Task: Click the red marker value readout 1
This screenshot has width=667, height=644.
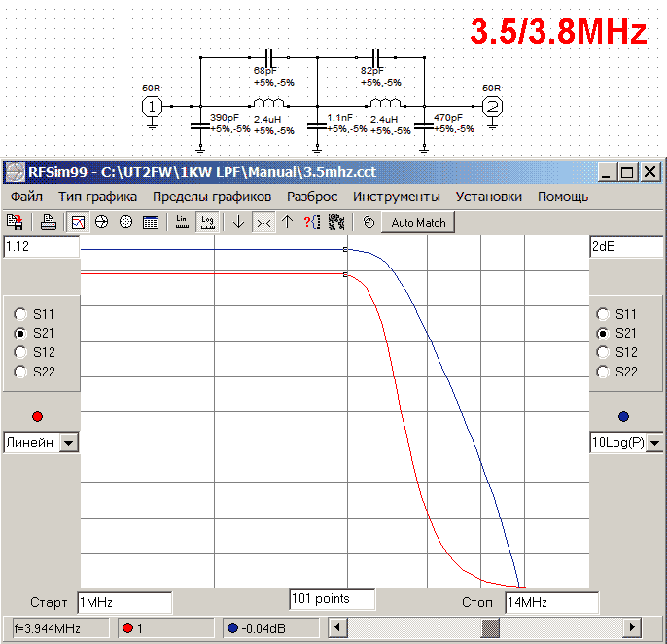Action: coord(165,628)
